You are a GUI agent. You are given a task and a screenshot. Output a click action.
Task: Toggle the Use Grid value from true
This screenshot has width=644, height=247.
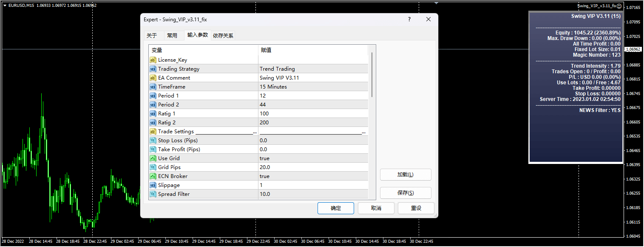tap(298, 158)
